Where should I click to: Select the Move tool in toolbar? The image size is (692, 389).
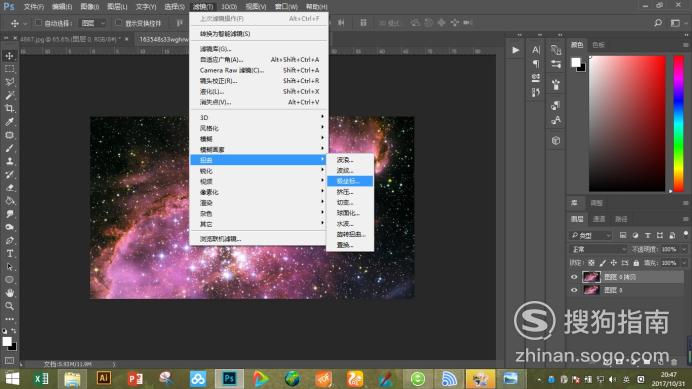click(9, 56)
